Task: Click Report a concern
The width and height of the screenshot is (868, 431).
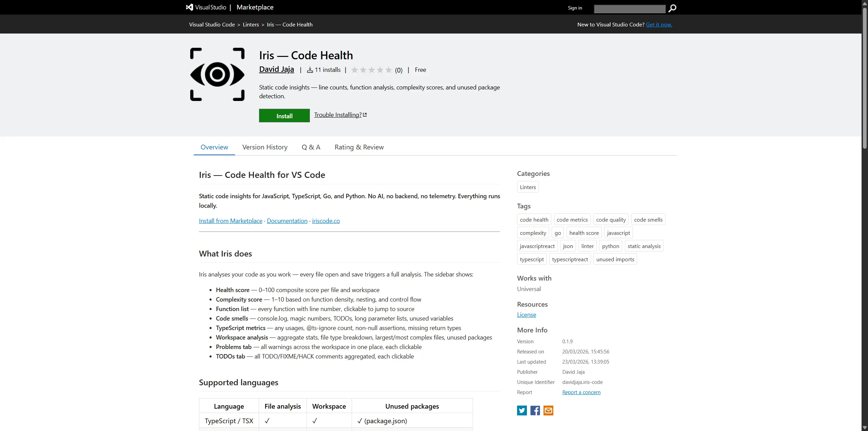Action: (x=581, y=392)
